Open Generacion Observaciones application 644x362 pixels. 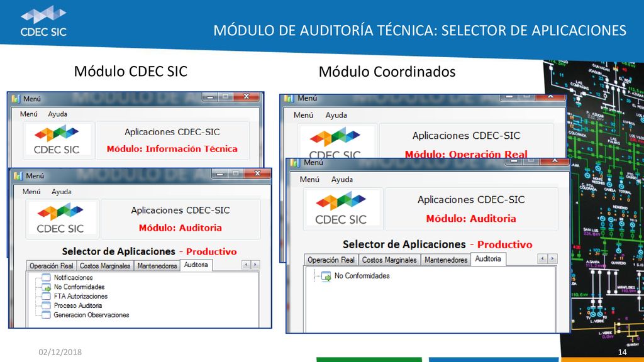[x=91, y=315]
